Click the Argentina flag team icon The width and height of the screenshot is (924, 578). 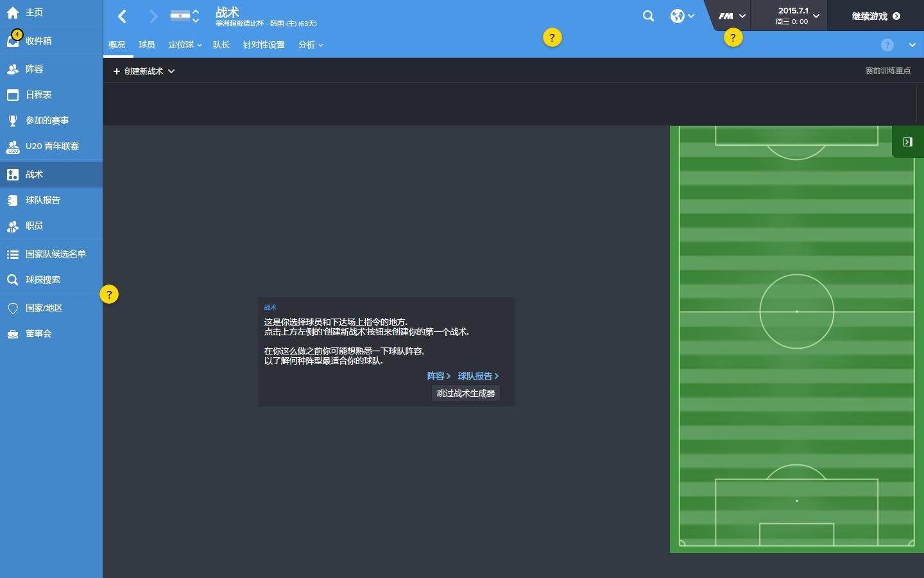[x=180, y=16]
